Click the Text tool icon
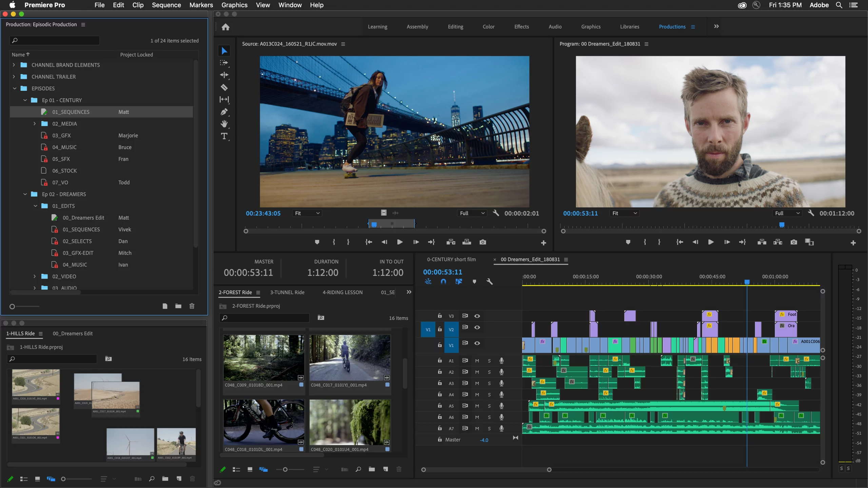 click(224, 136)
